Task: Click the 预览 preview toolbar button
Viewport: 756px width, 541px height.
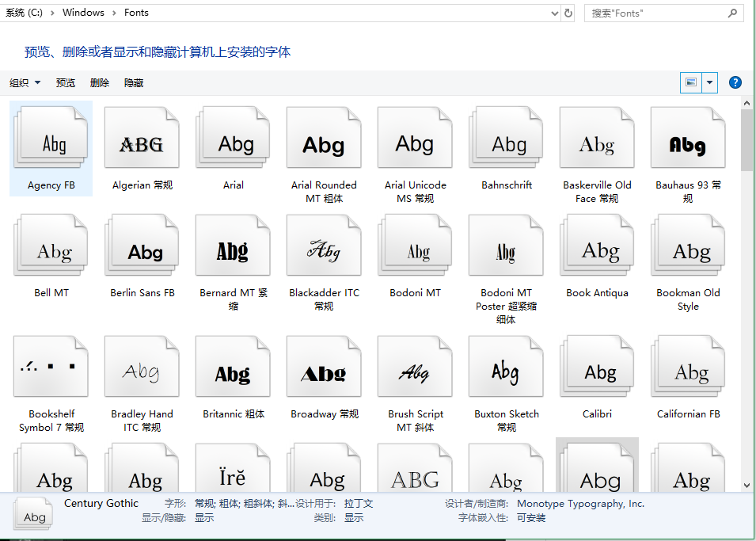Action: [x=66, y=83]
